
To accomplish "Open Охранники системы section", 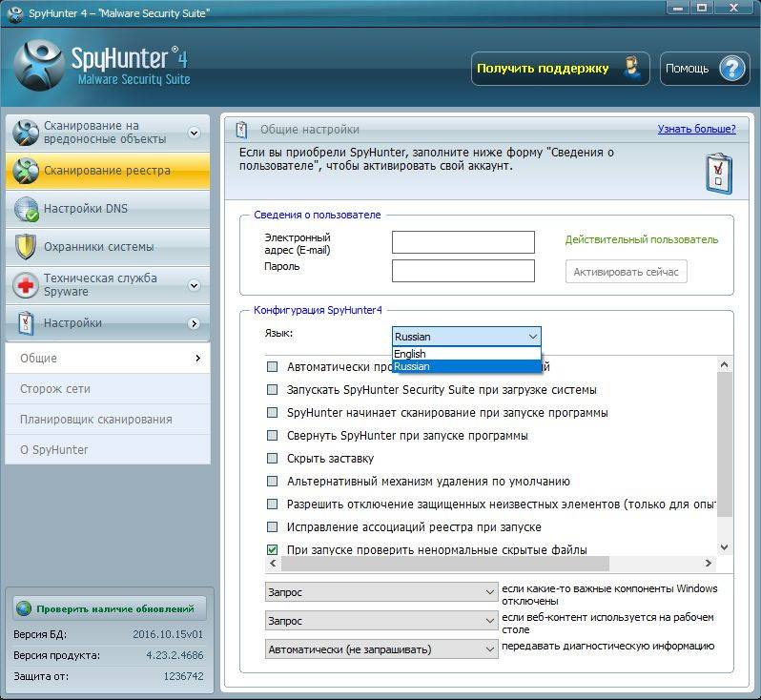I will pyautogui.click(x=108, y=247).
